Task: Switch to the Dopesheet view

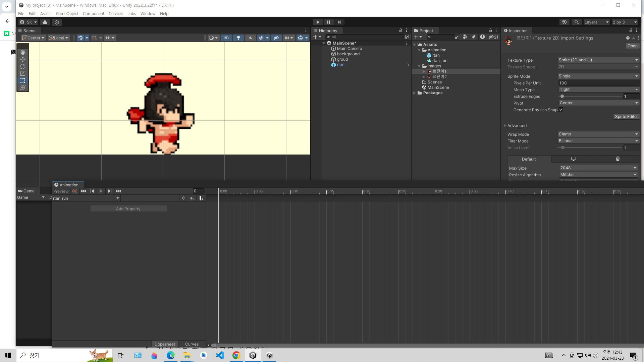Action: (165, 344)
